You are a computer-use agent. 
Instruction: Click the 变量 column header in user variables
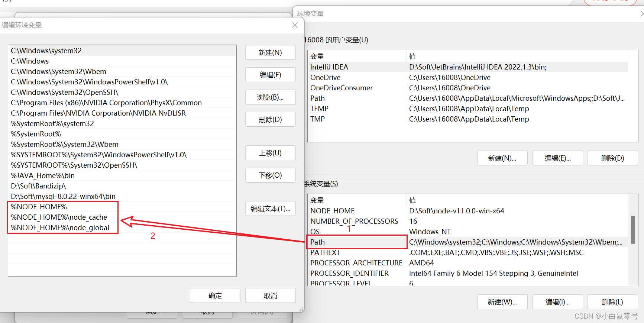pos(357,56)
